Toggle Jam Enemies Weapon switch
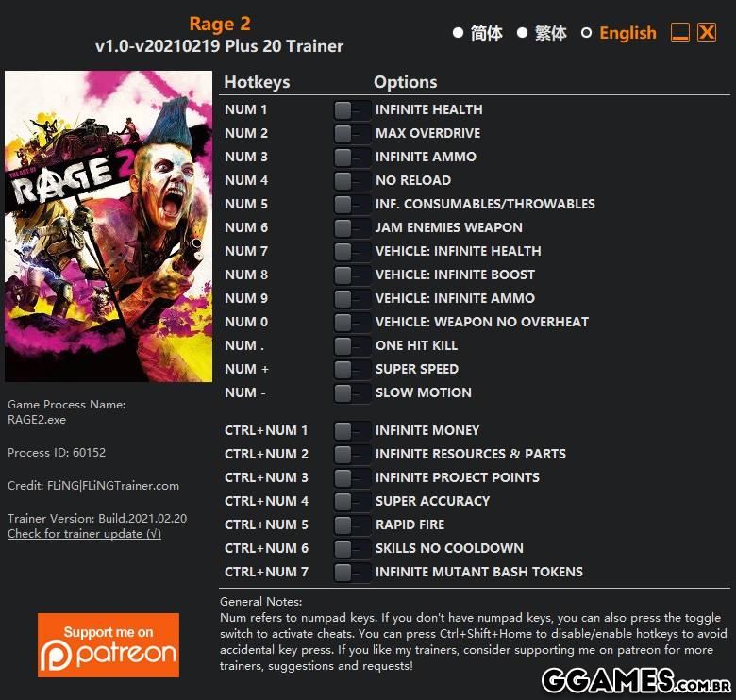 pyautogui.click(x=352, y=228)
